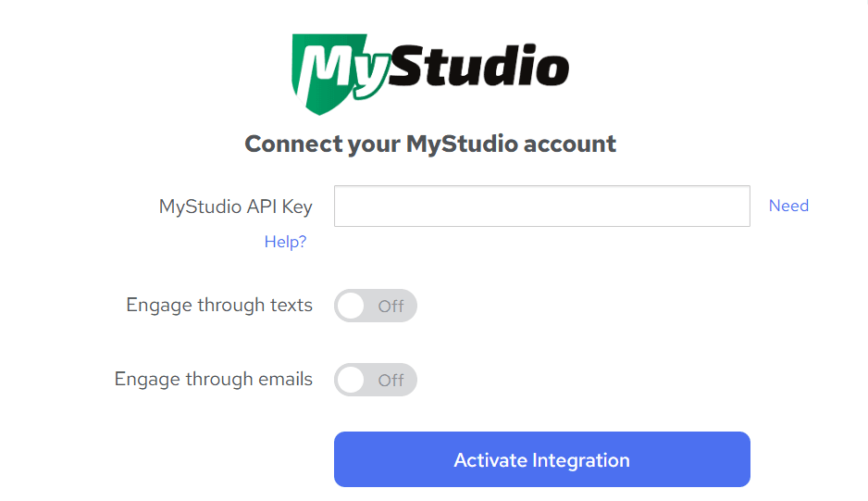
Task: Click Off label inside emails switch
Action: (391, 381)
